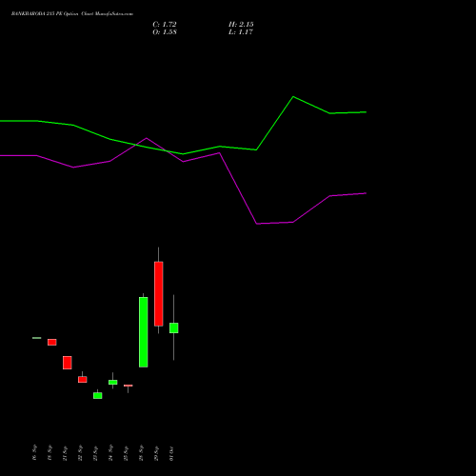Select the thin red candle for 25 Sep

[129, 386]
